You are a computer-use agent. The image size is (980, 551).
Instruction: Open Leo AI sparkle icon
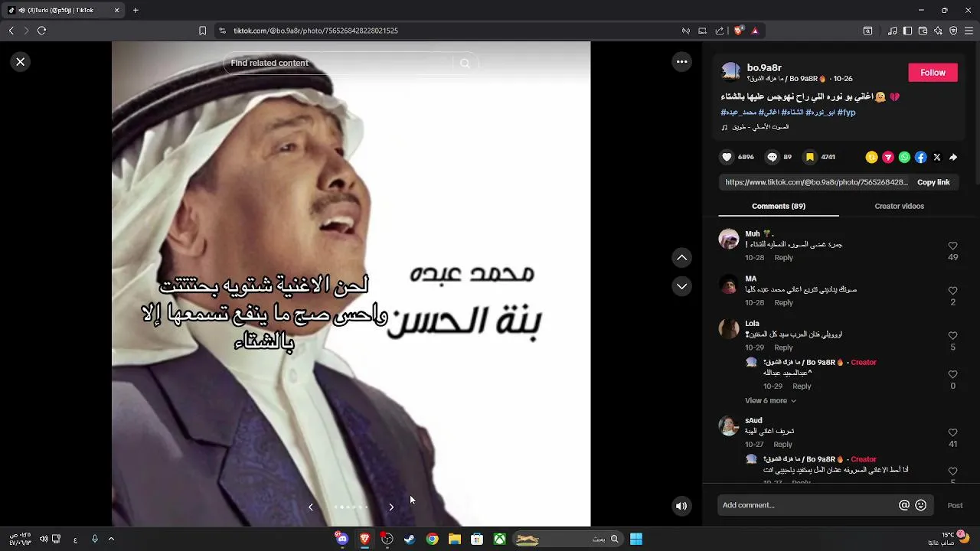pyautogui.click(x=938, y=31)
